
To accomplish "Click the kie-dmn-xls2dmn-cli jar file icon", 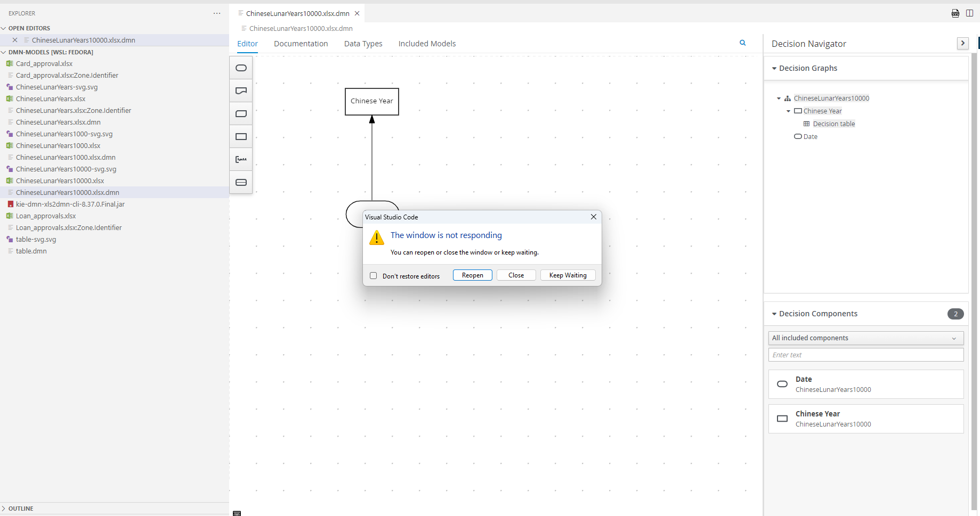I will (10, 204).
